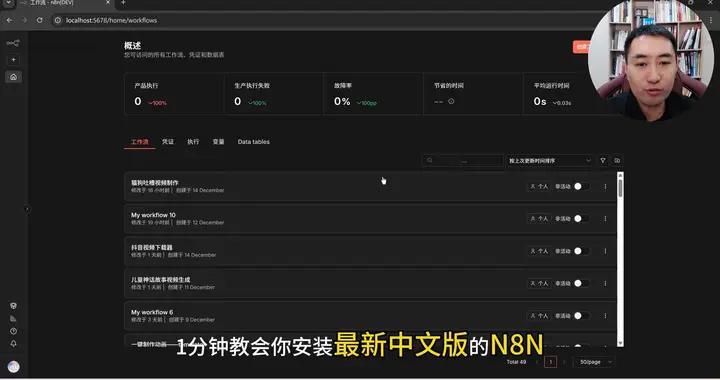720x380 pixels.
Task: Open the insights chart sidebar icon
Action: [13, 319]
